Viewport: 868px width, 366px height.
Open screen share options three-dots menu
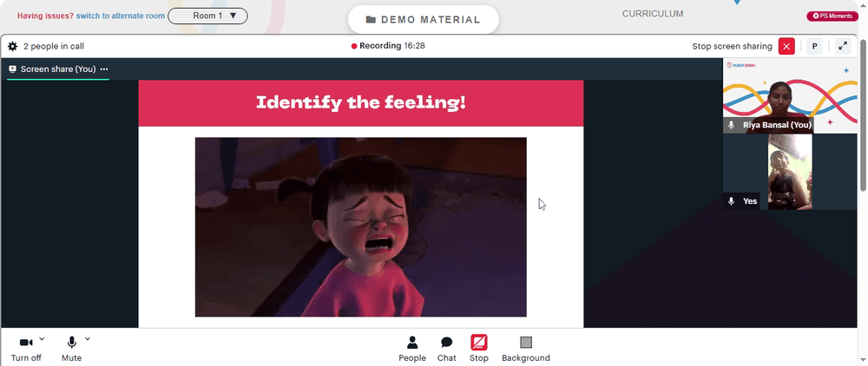click(x=104, y=69)
